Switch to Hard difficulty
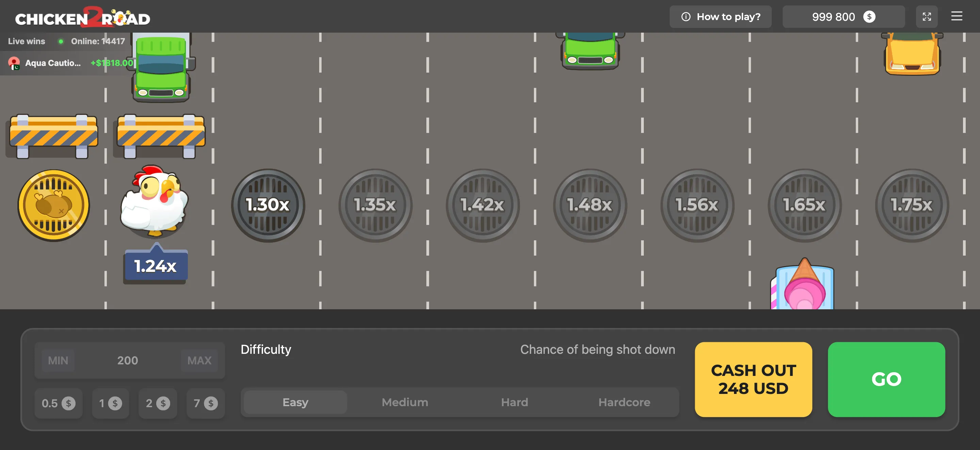 pyautogui.click(x=514, y=402)
